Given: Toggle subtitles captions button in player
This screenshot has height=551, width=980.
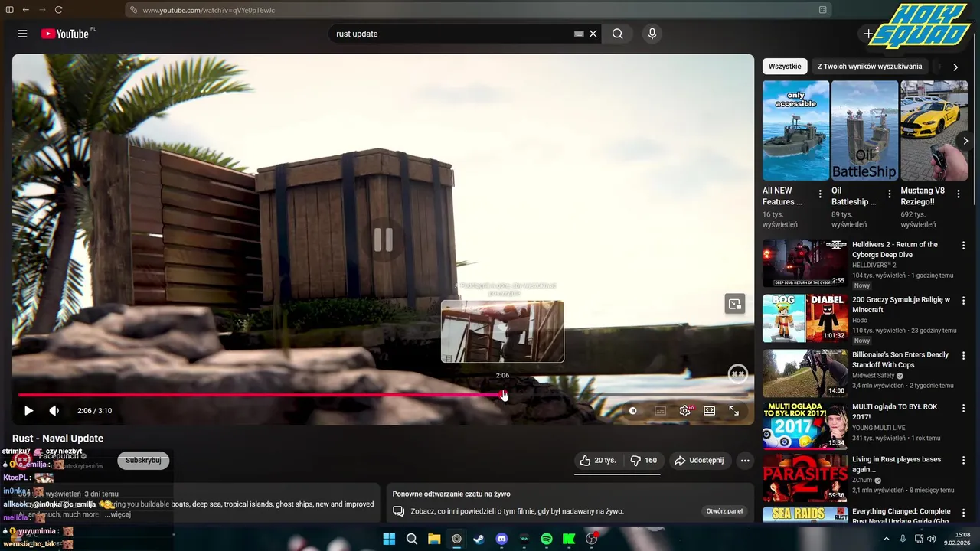Looking at the screenshot, I should (x=660, y=411).
